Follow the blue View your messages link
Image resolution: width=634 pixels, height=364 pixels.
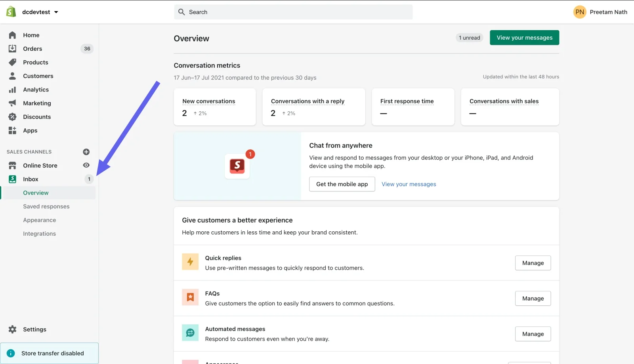(409, 184)
